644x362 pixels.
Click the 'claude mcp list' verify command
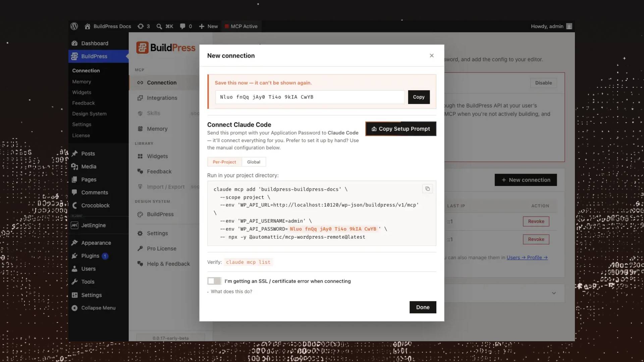[x=248, y=262]
